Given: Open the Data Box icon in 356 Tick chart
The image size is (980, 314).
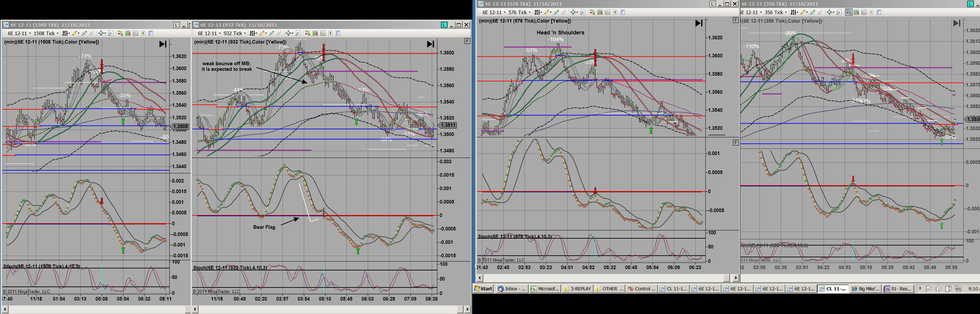Looking at the screenshot, I should click(x=839, y=12).
